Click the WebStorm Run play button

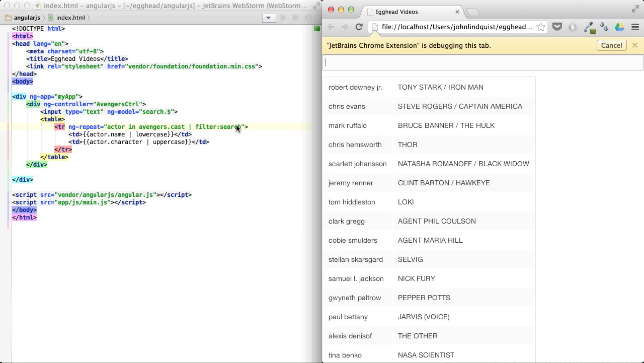[283, 18]
